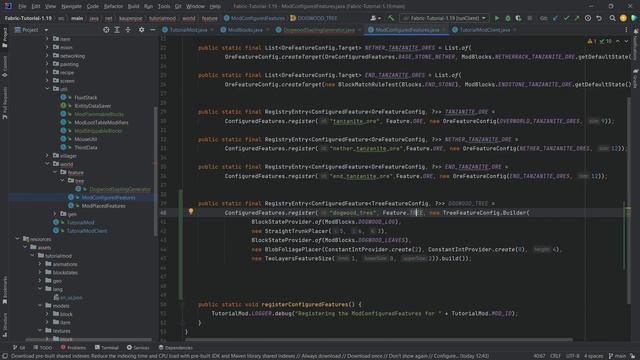Open the run configuration dropdown
Screen dimensions: 640x360
click(x=444, y=18)
